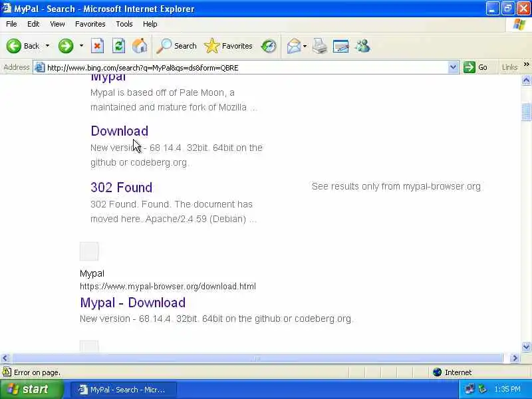
Task: Click the partially visible Mypal heading link
Action: point(108,78)
